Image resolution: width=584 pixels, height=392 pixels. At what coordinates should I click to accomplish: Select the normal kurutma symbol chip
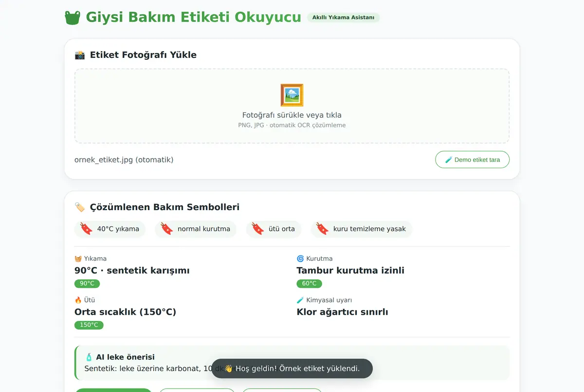(x=196, y=229)
